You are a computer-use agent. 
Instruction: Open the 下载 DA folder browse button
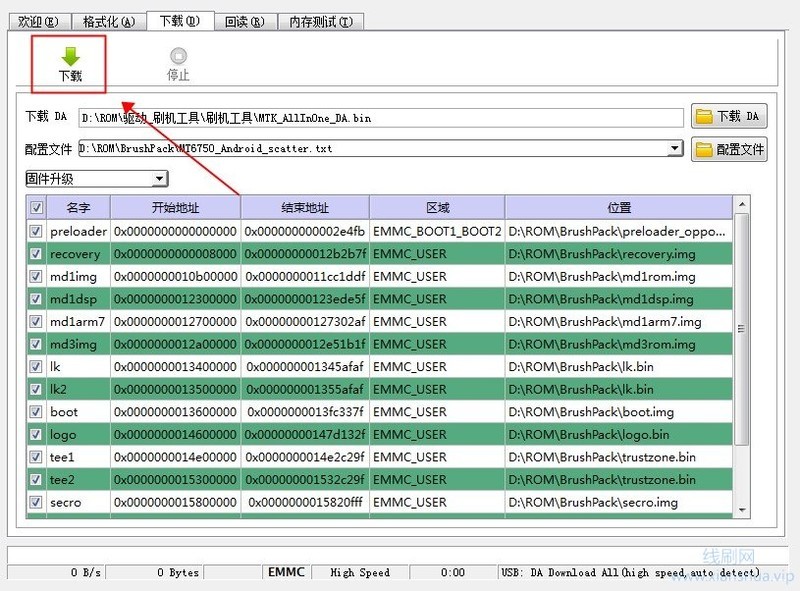[729, 116]
